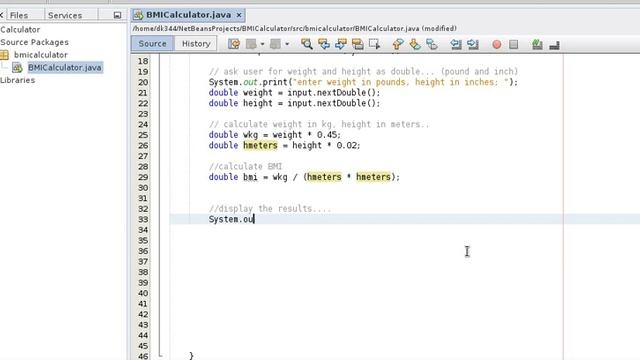Select Source Packages node in tree
640x360 pixels.
(34, 42)
